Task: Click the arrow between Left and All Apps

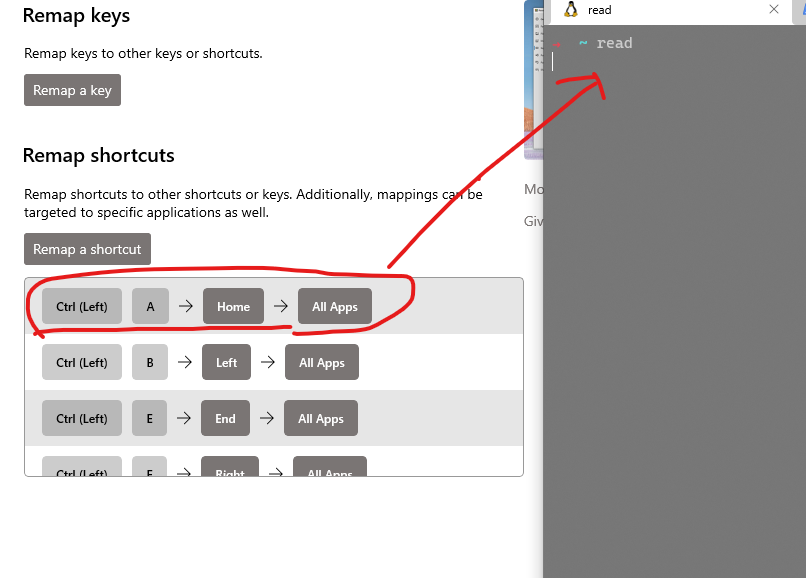Action: point(268,363)
